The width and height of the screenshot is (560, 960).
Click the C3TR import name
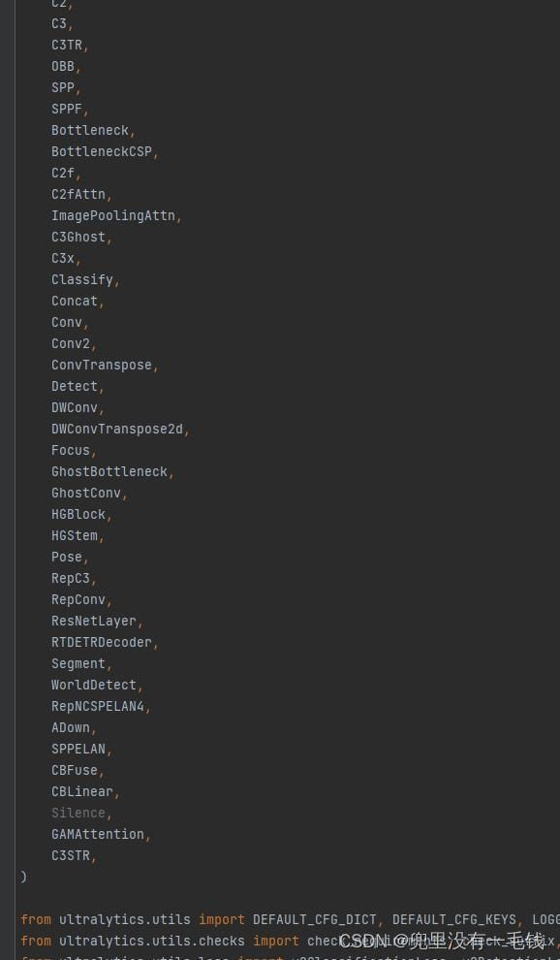(x=67, y=46)
